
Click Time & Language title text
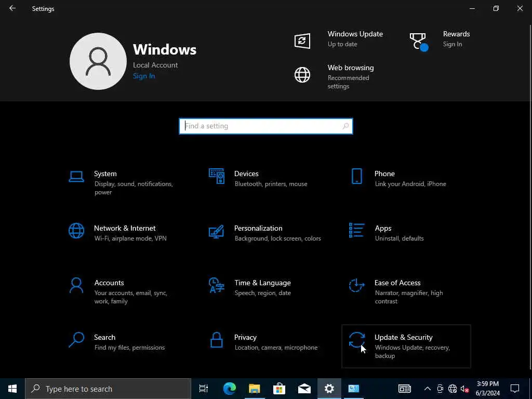[262, 283]
